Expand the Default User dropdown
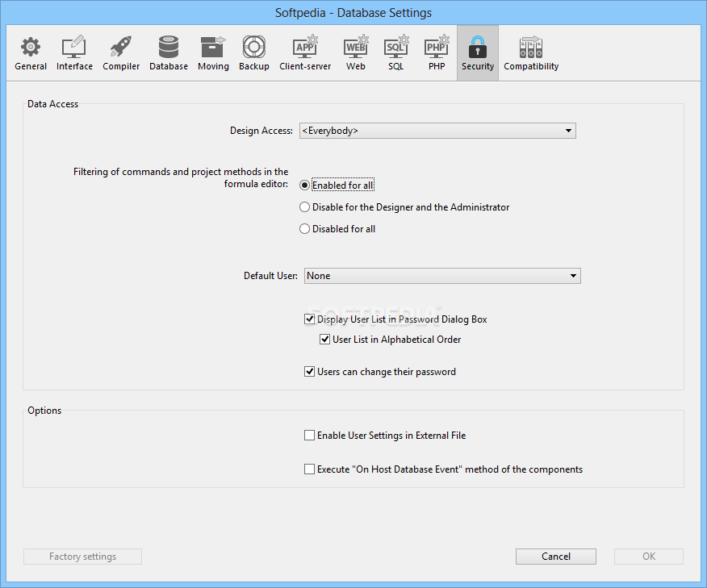This screenshot has height=588, width=707. click(x=442, y=276)
